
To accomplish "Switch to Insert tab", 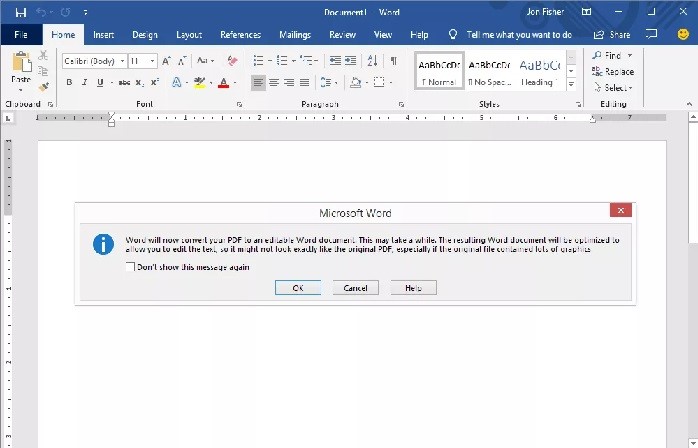I will [x=103, y=35].
